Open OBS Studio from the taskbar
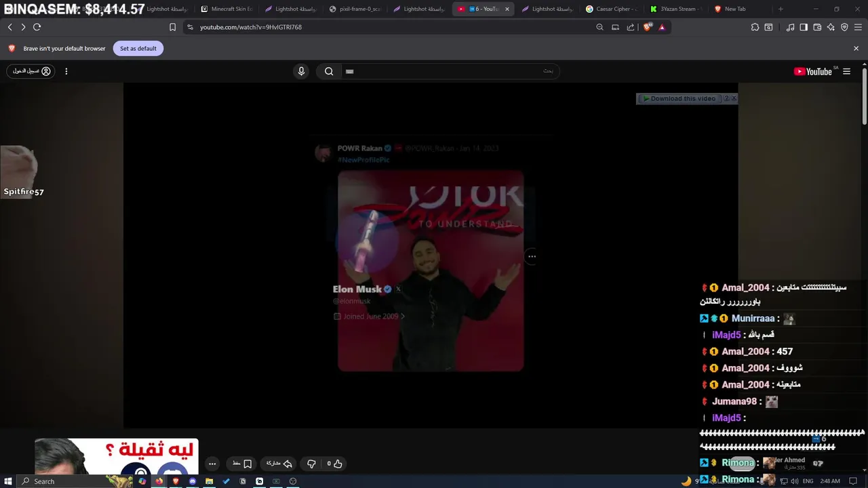868x488 pixels. (x=293, y=481)
